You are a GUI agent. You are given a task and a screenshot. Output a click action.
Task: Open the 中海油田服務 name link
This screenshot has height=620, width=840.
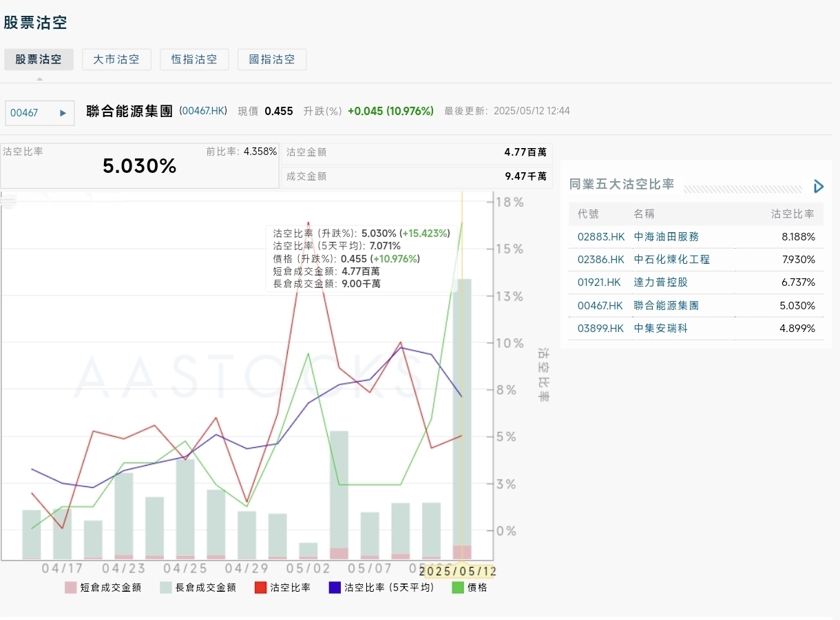coord(666,236)
